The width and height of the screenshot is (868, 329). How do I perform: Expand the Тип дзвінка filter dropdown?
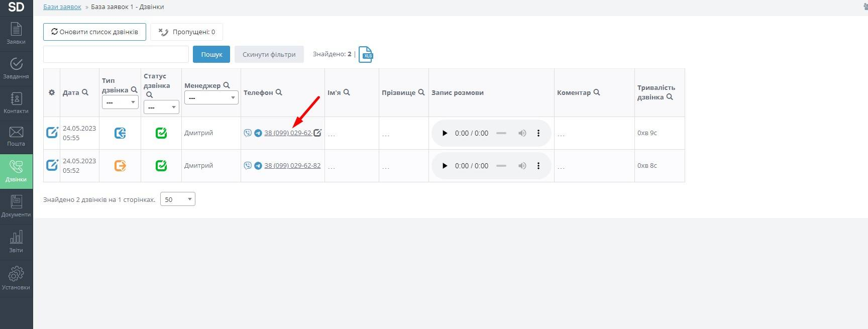click(120, 102)
